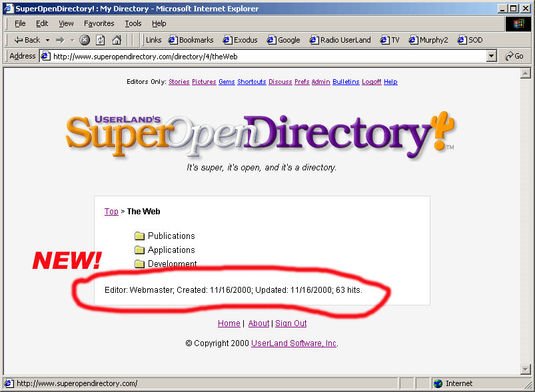Open the Google links bar shortcut
Viewport: 535px width, 392px height.
[x=284, y=40]
